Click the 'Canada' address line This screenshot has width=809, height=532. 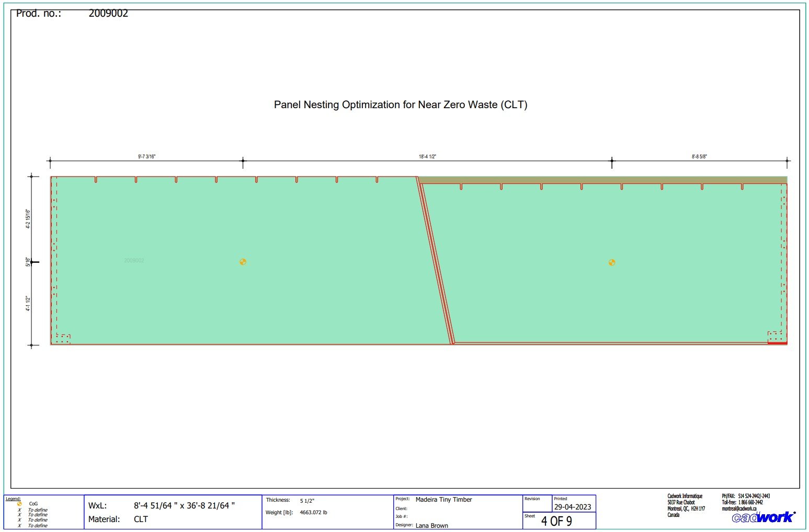click(674, 515)
